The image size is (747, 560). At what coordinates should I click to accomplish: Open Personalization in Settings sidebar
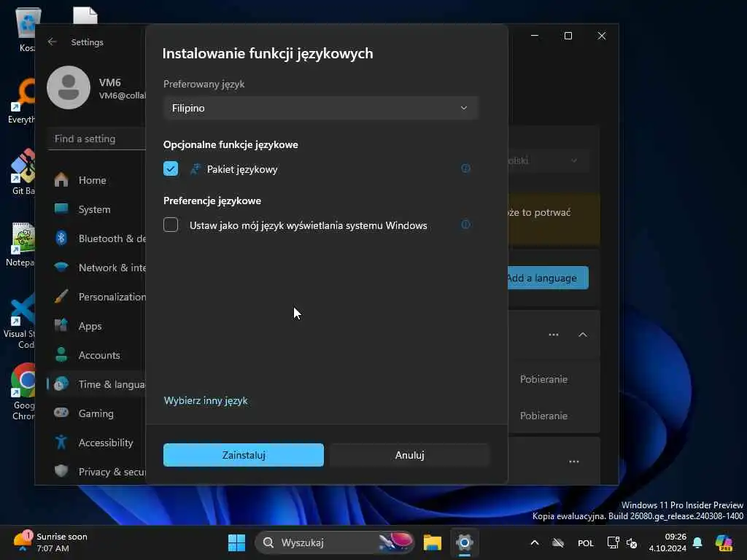point(97,297)
